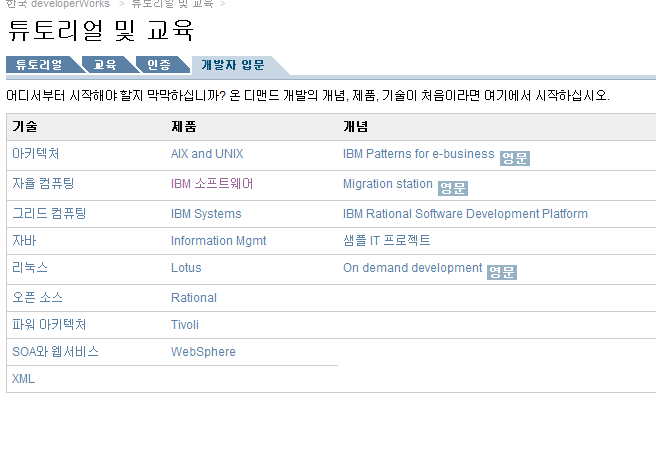Click the Tivoli link
The height and width of the screenshot is (450, 656).
pos(185,325)
